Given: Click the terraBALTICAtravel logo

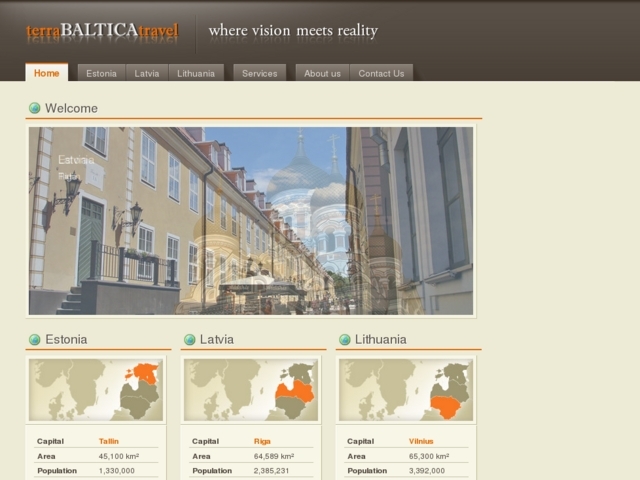Looking at the screenshot, I should pos(102,31).
